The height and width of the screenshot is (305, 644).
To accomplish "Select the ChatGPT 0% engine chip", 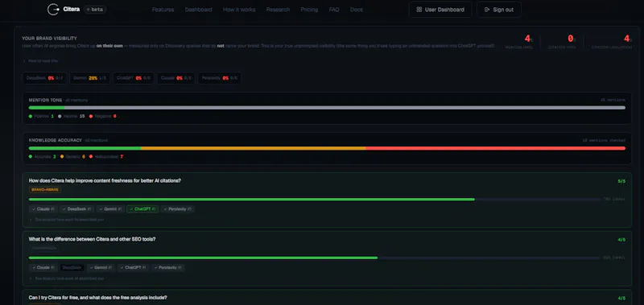I will [x=134, y=78].
